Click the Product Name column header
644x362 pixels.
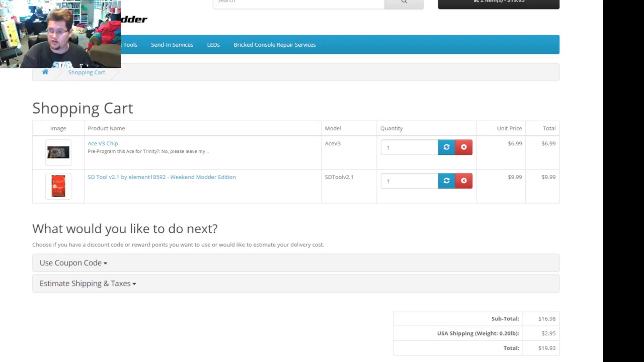(106, 128)
